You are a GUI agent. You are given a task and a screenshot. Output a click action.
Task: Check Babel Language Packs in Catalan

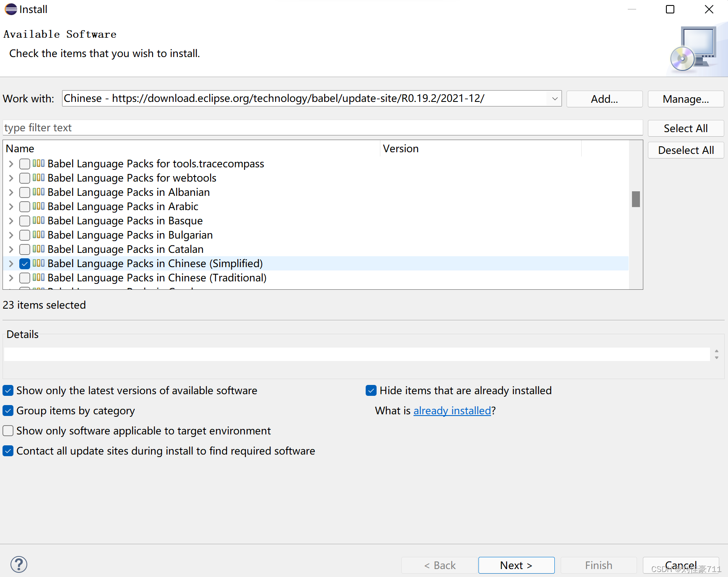coord(25,250)
